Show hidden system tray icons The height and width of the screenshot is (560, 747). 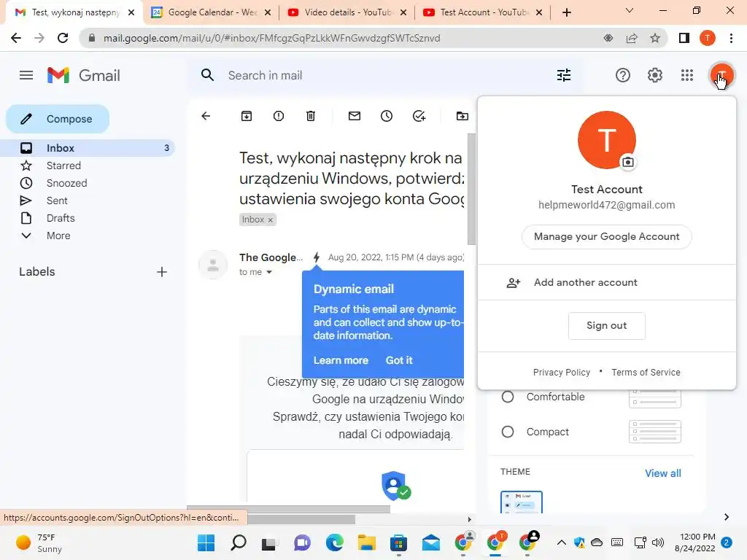point(562,542)
